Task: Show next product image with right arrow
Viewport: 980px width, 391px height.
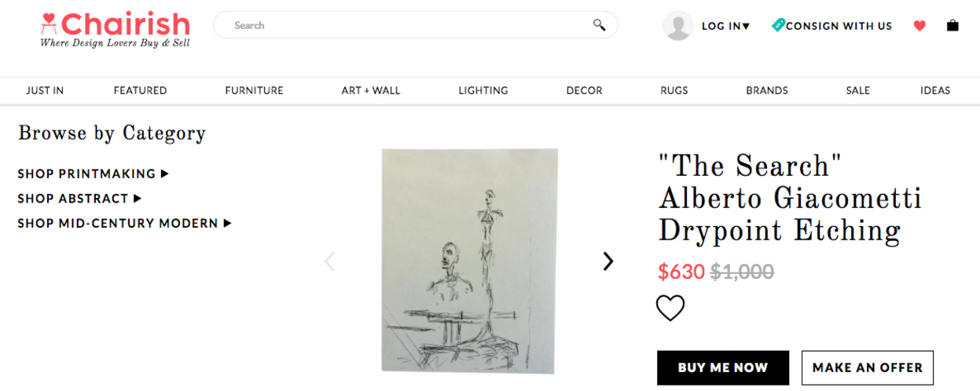Action: (607, 261)
